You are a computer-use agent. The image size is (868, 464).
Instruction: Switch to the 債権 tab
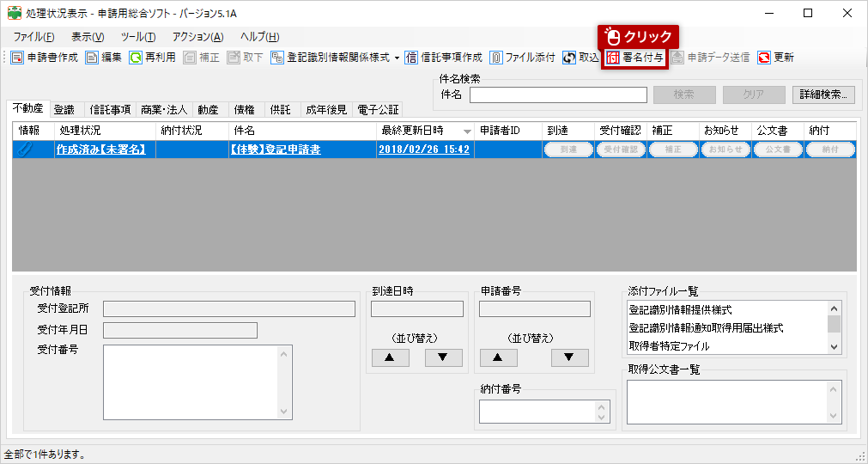point(245,110)
